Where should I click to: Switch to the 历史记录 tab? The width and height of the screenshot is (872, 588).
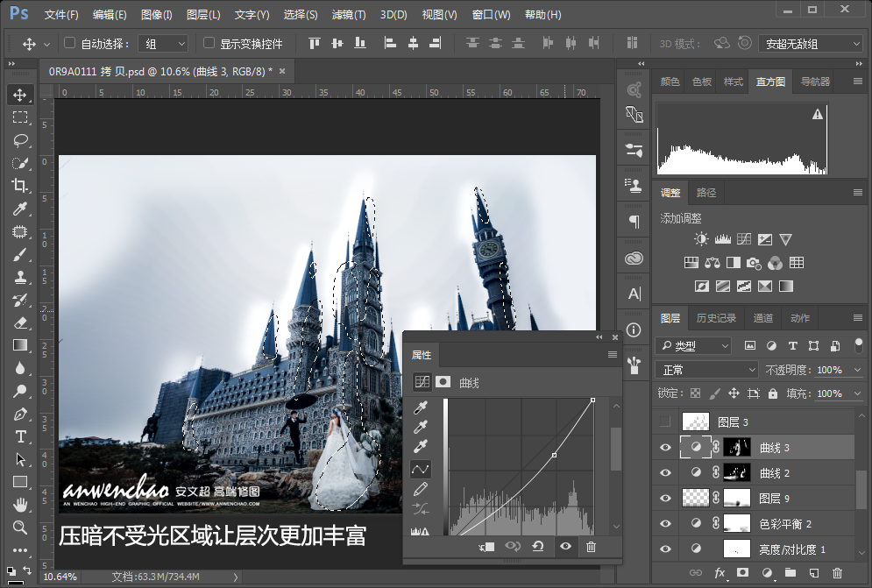pos(716,318)
